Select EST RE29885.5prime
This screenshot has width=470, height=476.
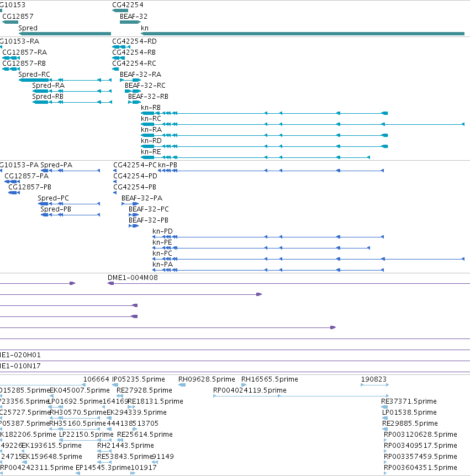(385, 429)
